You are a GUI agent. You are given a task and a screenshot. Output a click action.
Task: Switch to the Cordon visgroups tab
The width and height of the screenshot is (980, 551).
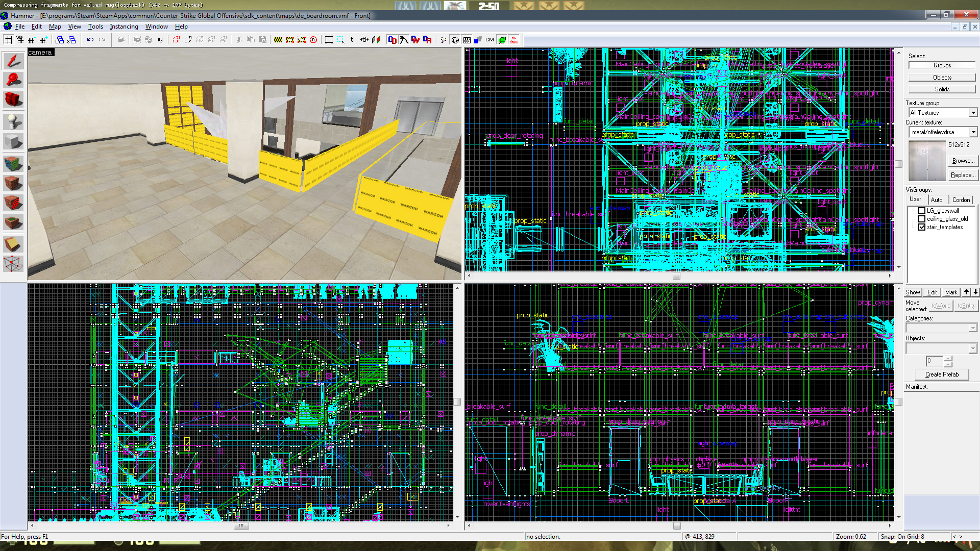tap(961, 199)
